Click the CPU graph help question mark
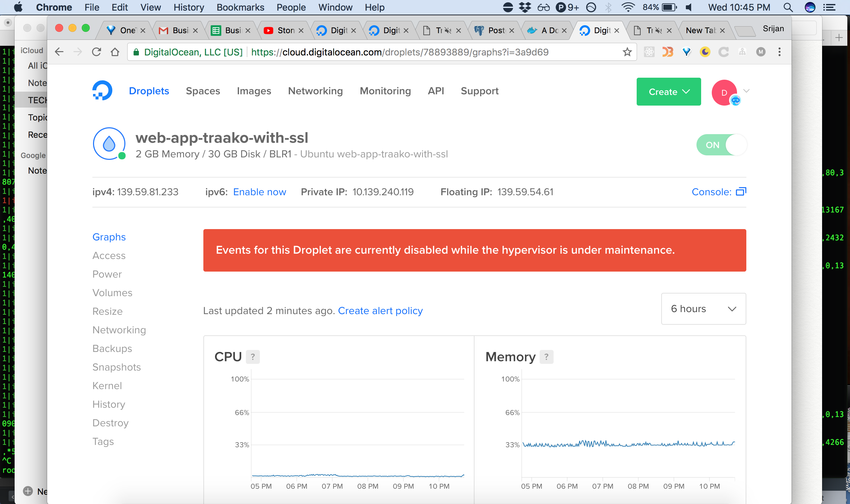 (x=253, y=357)
